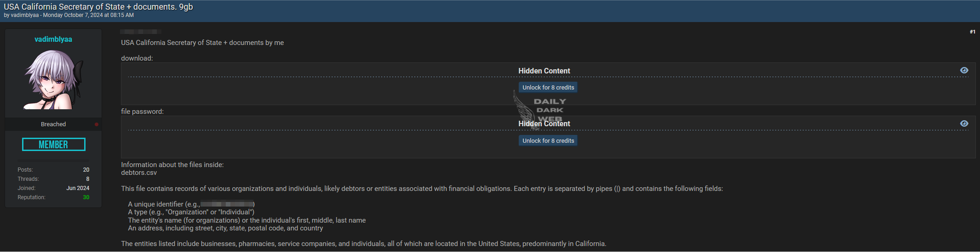Click 'An address, including street' line
Image resolution: width=980 pixels, height=252 pixels.
tap(225, 228)
